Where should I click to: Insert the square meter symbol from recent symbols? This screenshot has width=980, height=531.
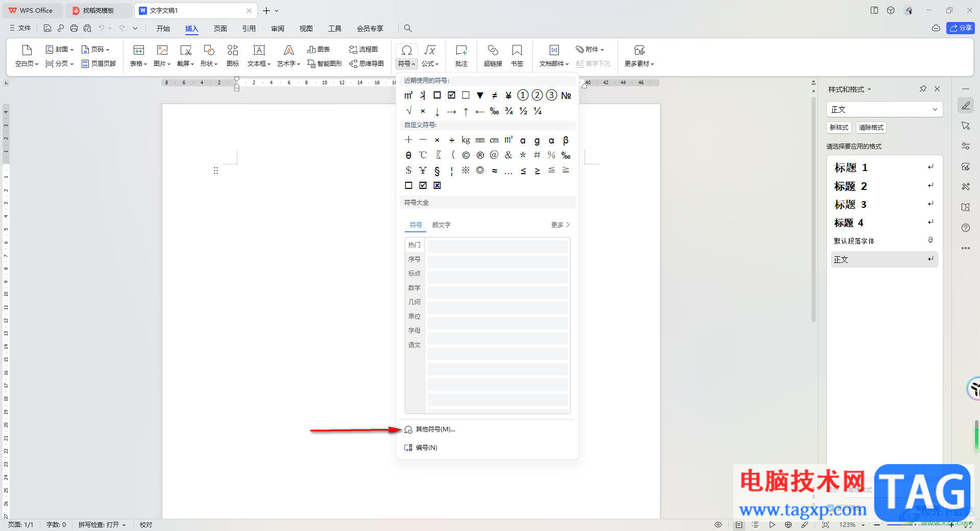click(x=408, y=95)
